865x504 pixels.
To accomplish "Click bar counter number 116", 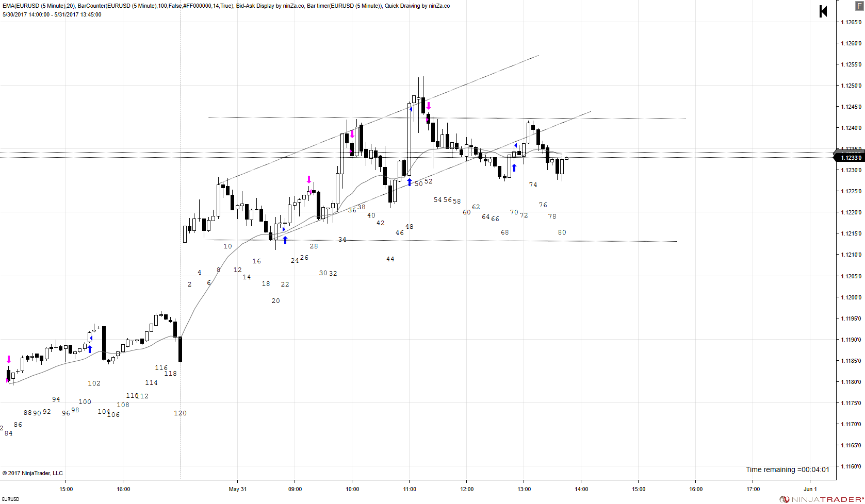I will click(x=161, y=368).
